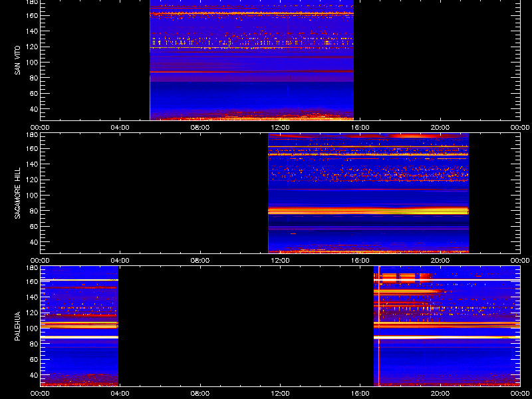This screenshot has height=399, width=532.
Task: Select the Palehua early-morning data block ending near 04:00
Action: [x=79, y=327]
